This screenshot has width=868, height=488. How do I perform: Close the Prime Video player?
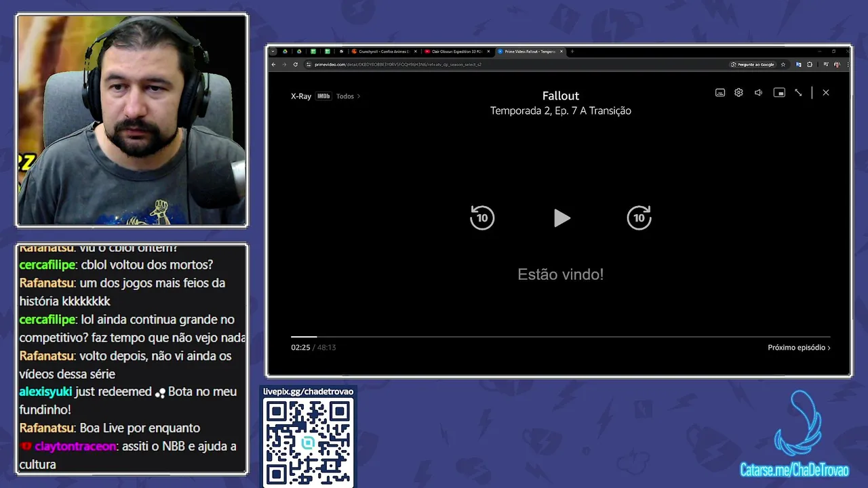click(826, 93)
